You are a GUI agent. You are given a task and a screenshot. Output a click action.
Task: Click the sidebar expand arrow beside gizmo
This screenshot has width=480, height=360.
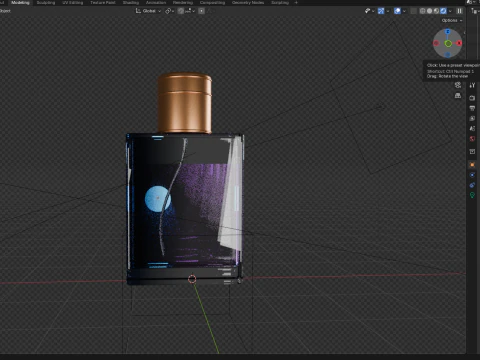(464, 33)
